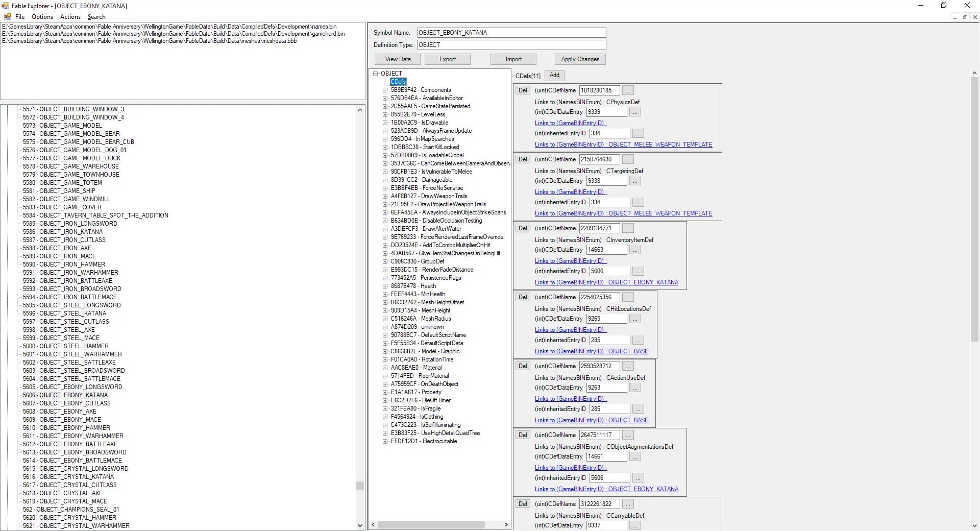Open browse button beside CDefDataEntry 14663
Screen dimensions: 980x531
[635, 250]
